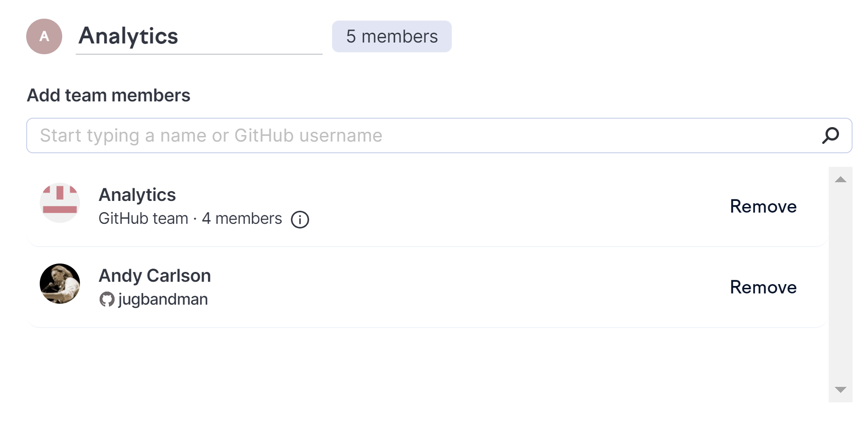Open the info icon beside 4 members
This screenshot has height=421, width=868.
coord(300,219)
